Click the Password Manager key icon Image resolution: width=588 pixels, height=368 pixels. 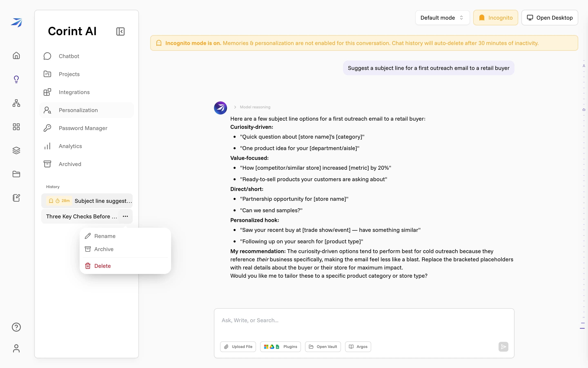[47, 128]
